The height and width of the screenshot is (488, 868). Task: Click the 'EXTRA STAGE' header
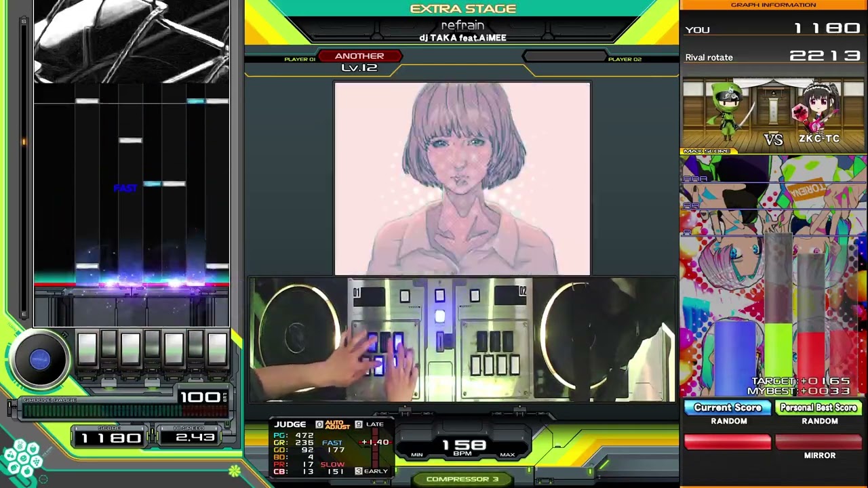463,9
